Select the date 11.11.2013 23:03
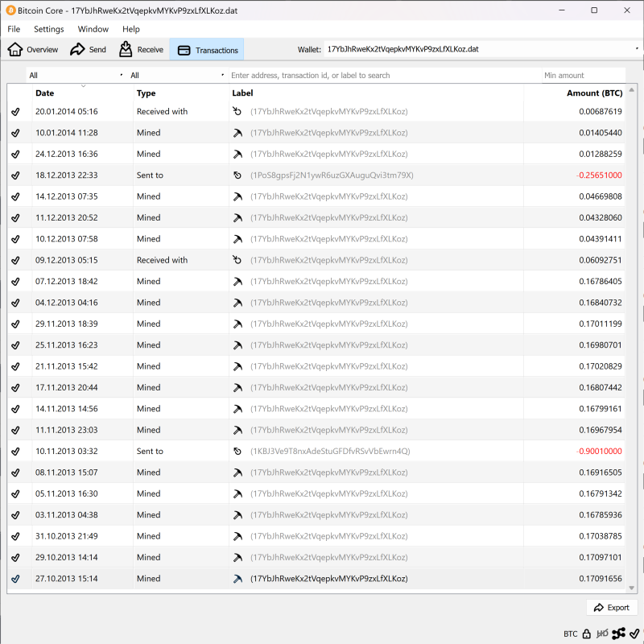This screenshot has width=644, height=644. pos(67,430)
